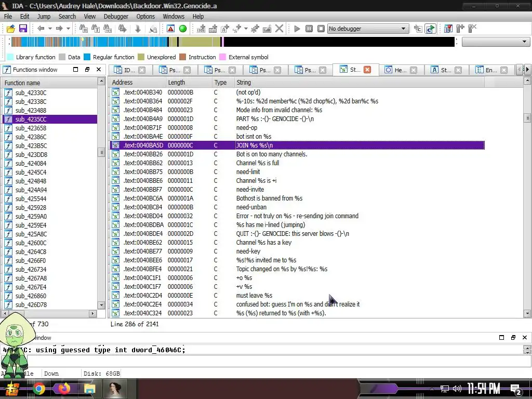Select function sub_424A94 in the list
The width and height of the screenshot is (532, 399).
[49, 190]
